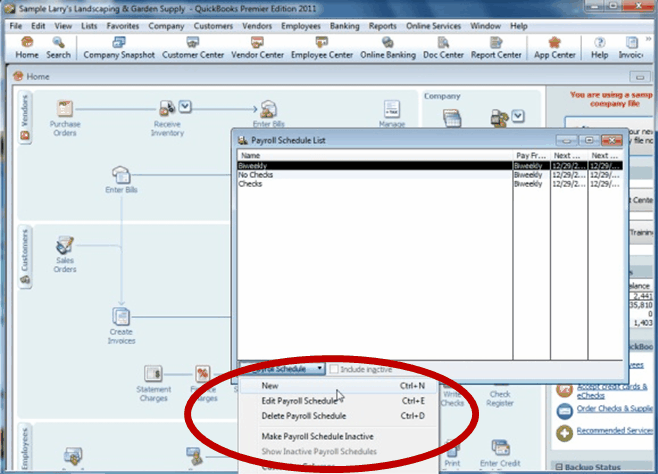The height and width of the screenshot is (474, 658).
Task: Open the Help menu
Action: click(x=519, y=26)
